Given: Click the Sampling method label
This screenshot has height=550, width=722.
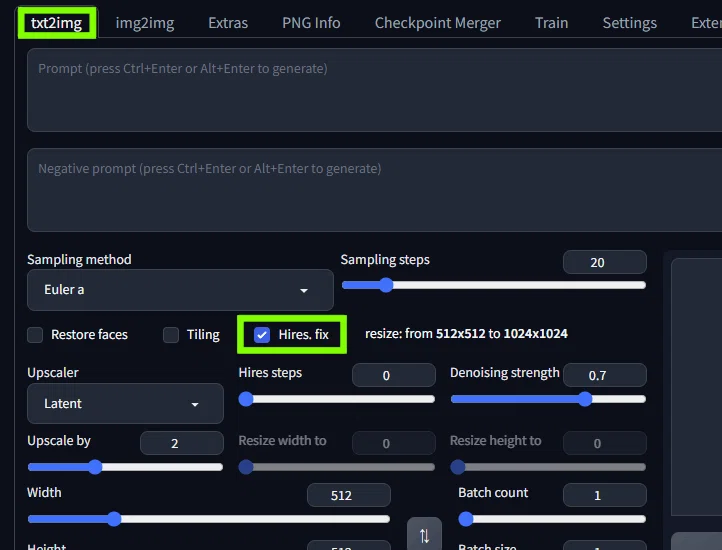Looking at the screenshot, I should coord(79,259).
